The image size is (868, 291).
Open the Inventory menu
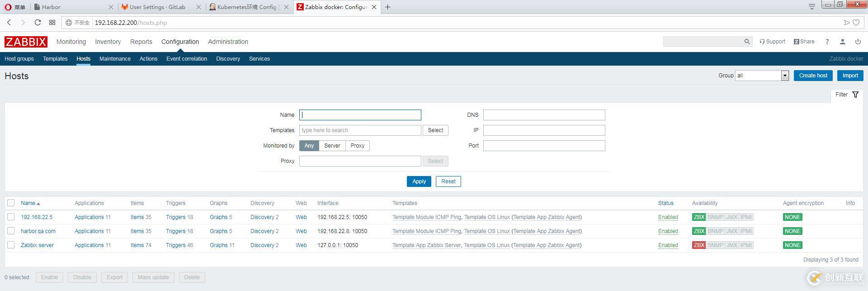(108, 42)
